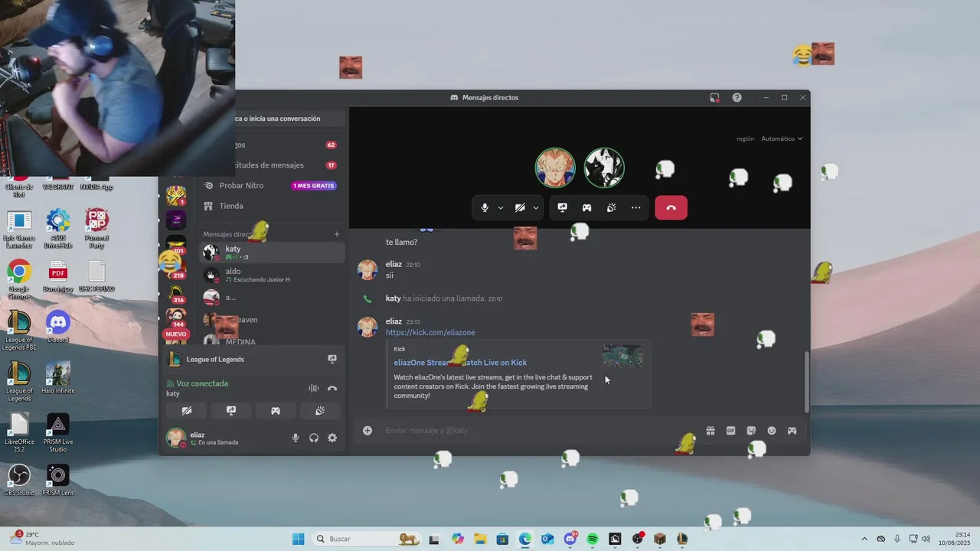980x551 pixels.
Task: Open connection details via Voz conectada
Action: [202, 383]
